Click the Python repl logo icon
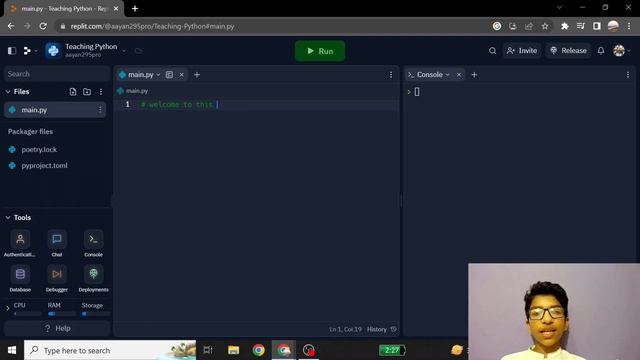 pyautogui.click(x=53, y=51)
